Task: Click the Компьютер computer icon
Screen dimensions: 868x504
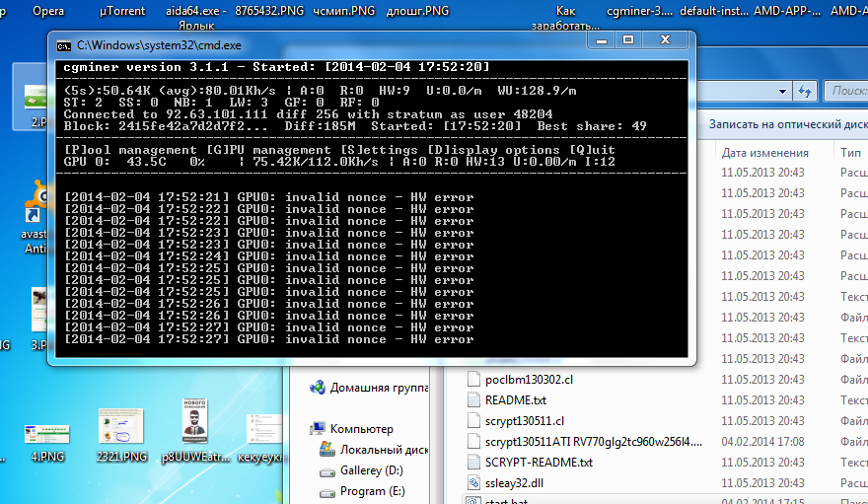Action: [318, 428]
